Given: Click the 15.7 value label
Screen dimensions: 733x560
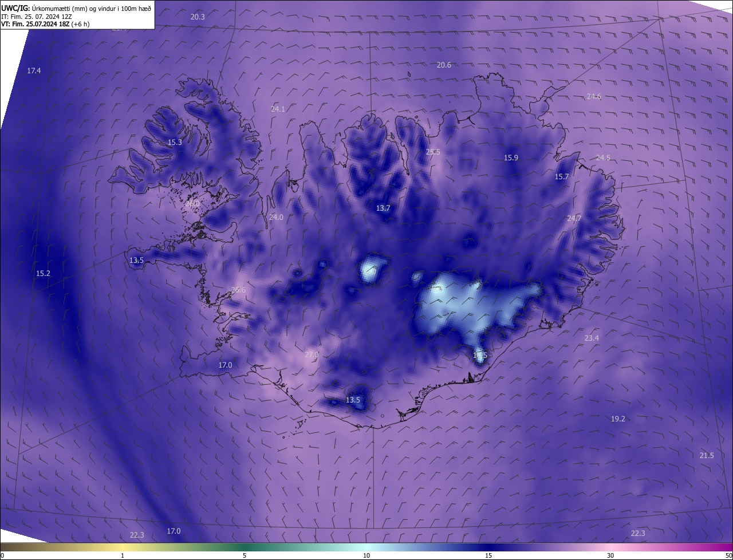Looking at the screenshot, I should (562, 177).
